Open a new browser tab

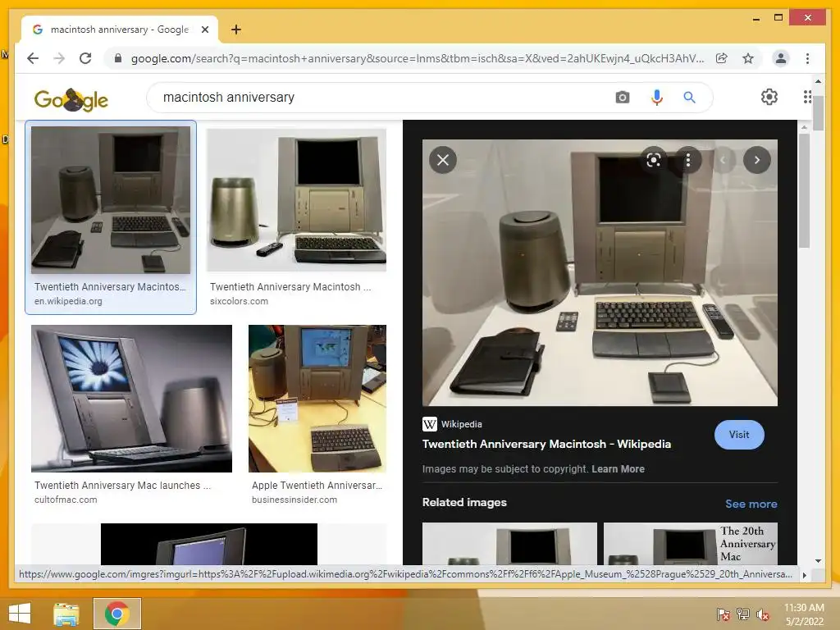click(236, 30)
